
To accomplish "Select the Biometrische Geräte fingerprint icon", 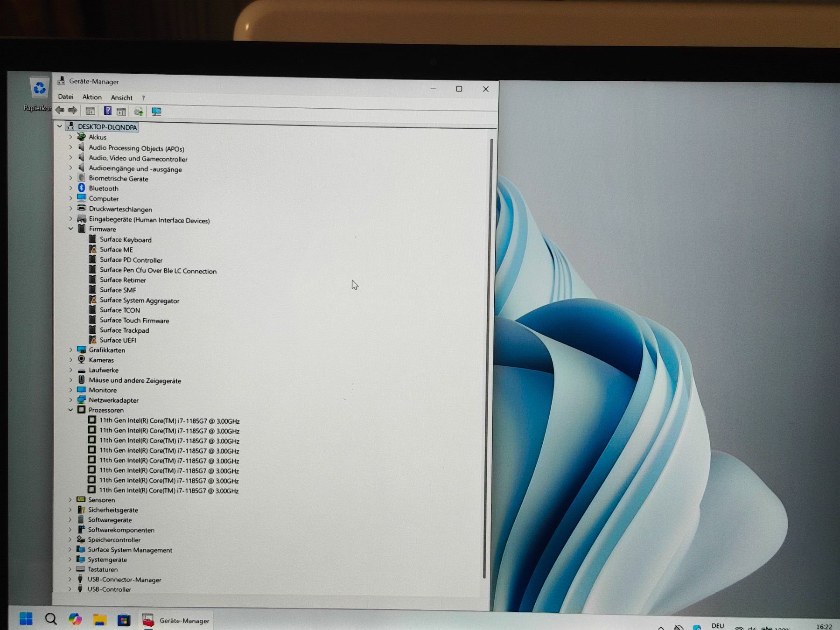I will click(82, 178).
